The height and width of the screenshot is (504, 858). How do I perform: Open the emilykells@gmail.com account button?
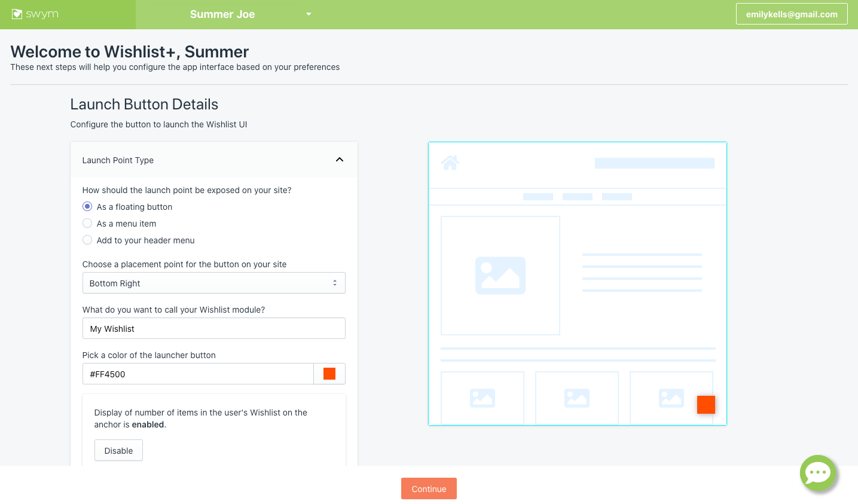[791, 14]
